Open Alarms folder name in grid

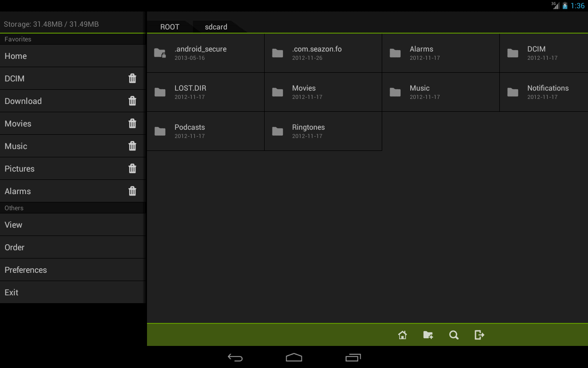coord(421,49)
